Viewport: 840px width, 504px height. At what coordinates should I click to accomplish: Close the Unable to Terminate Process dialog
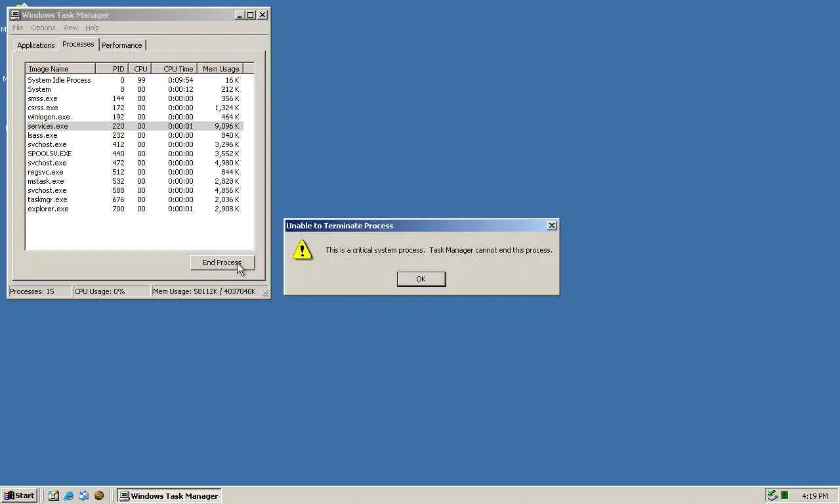[x=552, y=225]
